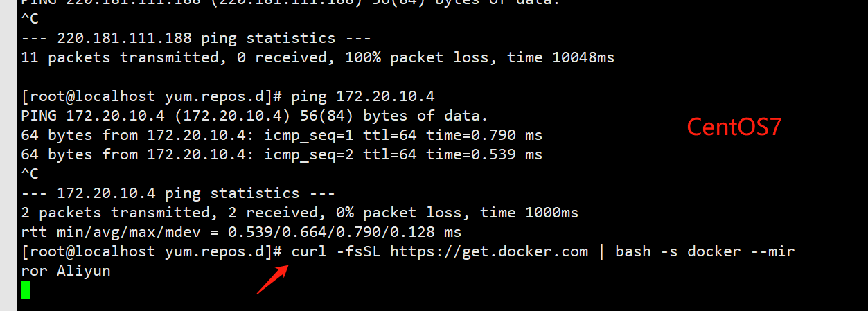This screenshot has width=868, height=311.
Task: Click the '0% packet loss, time 1000ms' text
Action: coord(457,213)
